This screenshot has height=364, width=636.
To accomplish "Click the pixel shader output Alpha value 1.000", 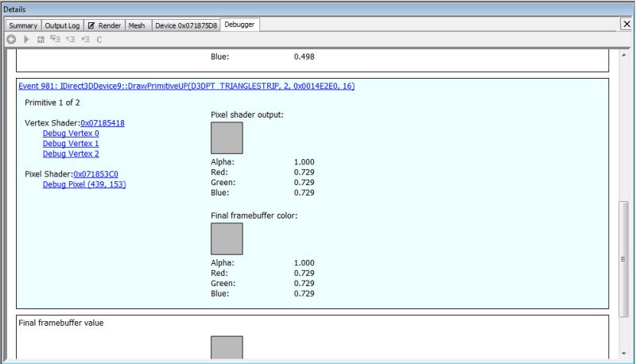I will [304, 162].
